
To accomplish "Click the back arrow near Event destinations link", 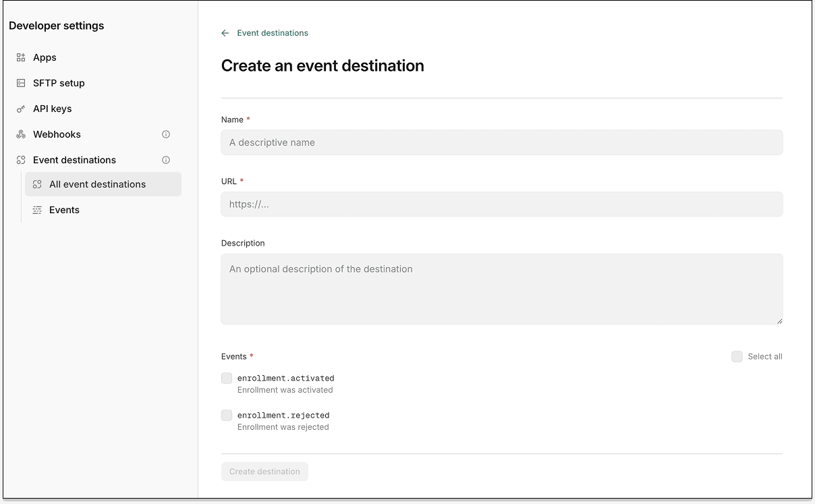I will [225, 32].
